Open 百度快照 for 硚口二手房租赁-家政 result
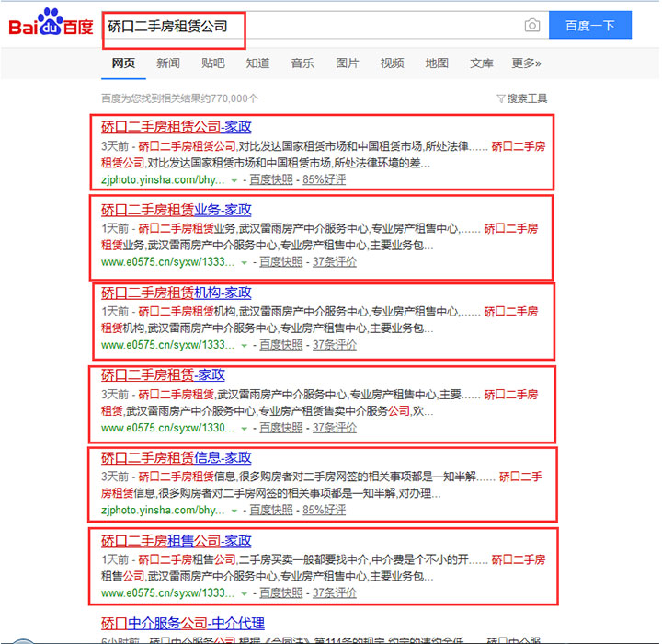 coord(280,428)
